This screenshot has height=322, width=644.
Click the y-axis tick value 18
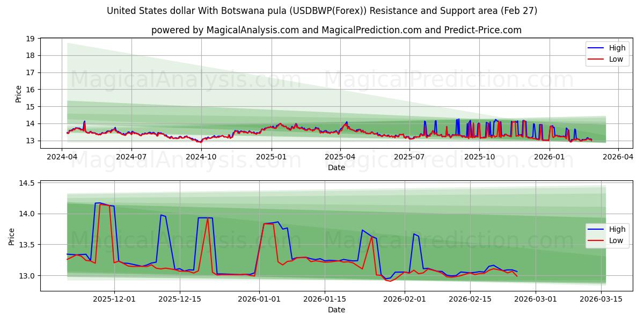pos(30,55)
